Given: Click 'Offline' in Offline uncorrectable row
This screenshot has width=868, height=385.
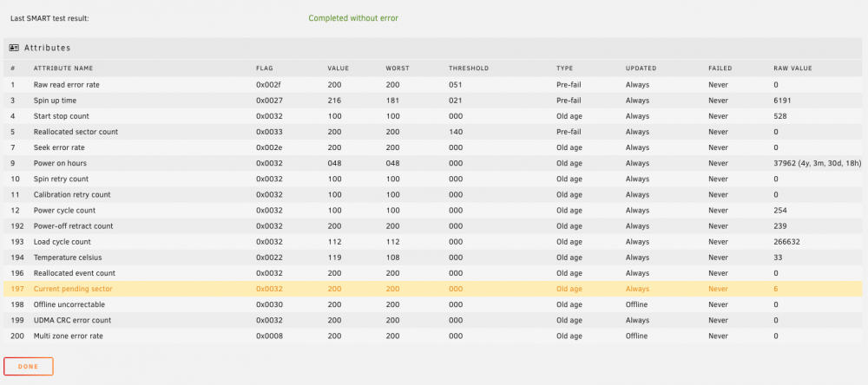Looking at the screenshot, I should (636, 304).
